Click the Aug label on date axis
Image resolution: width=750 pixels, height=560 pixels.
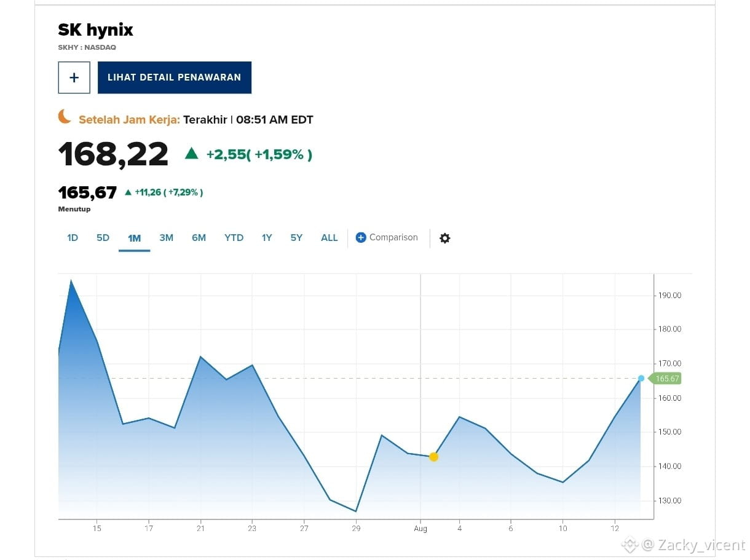(x=420, y=528)
